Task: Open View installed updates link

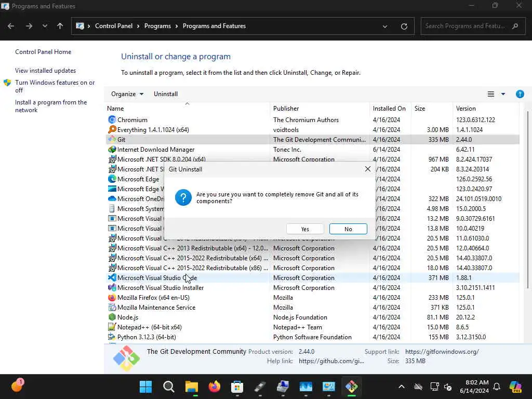Action: [x=46, y=71]
